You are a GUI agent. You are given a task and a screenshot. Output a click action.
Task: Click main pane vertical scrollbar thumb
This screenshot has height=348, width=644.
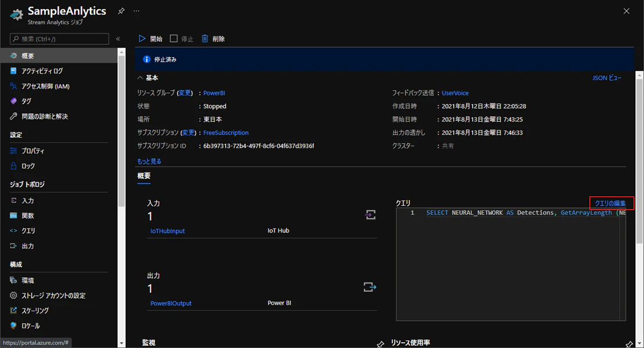point(639,162)
